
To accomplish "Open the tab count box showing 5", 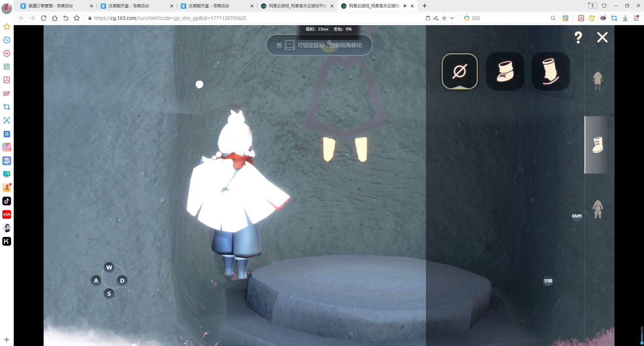I will tap(593, 5).
